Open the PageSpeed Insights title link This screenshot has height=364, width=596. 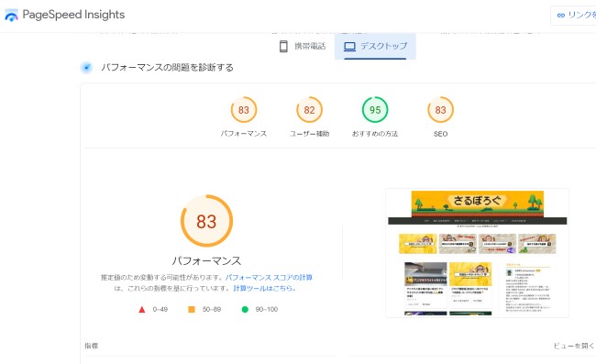coord(73,15)
